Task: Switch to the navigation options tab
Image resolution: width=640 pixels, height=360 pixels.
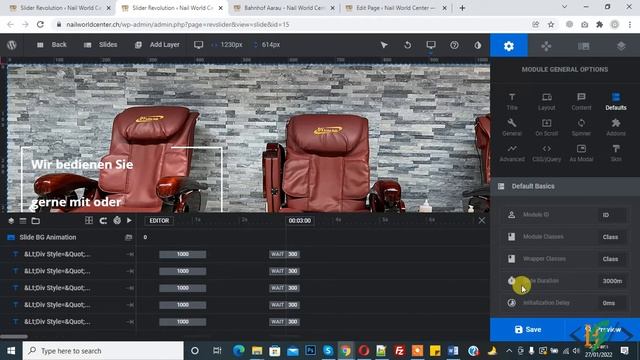Action: pyautogui.click(x=546, y=45)
